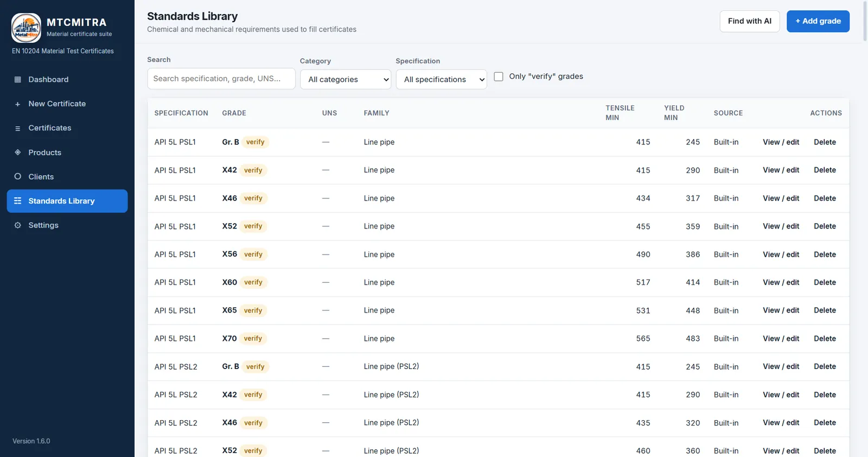View / edit API 5L PSL1 X46 row

pyautogui.click(x=781, y=198)
